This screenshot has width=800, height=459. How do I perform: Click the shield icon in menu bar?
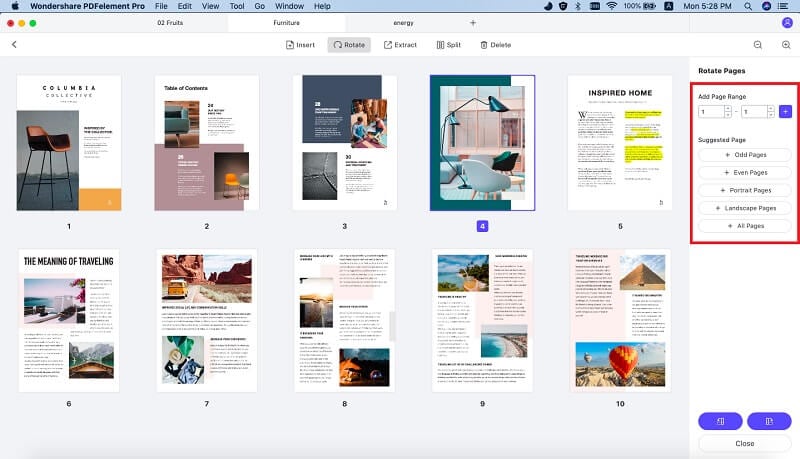pos(563,6)
